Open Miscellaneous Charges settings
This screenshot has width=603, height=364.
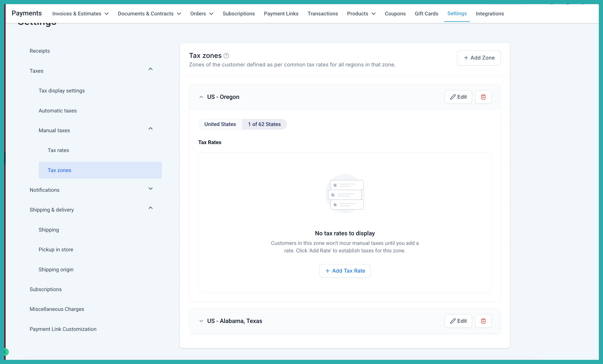[x=57, y=309]
